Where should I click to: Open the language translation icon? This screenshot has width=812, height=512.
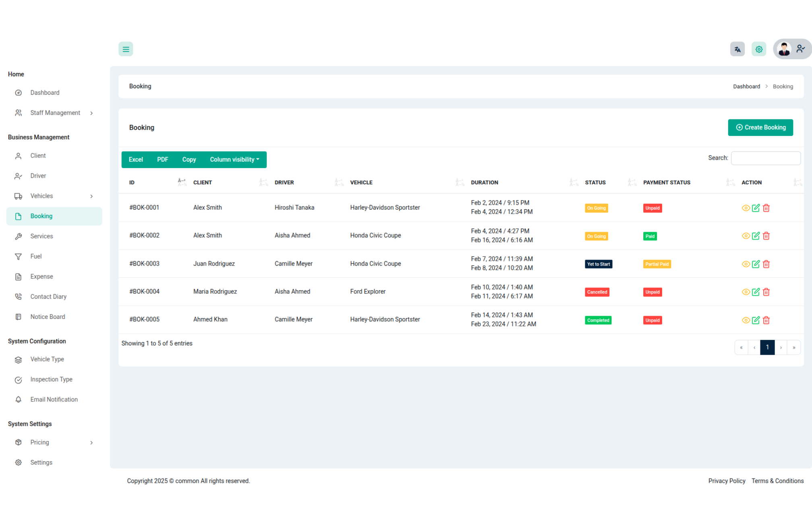pyautogui.click(x=737, y=49)
